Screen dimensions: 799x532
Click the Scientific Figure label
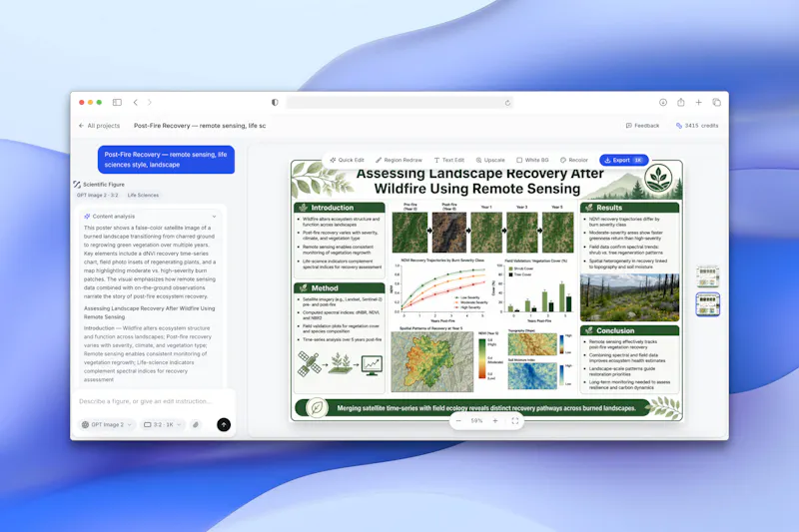click(x=104, y=185)
